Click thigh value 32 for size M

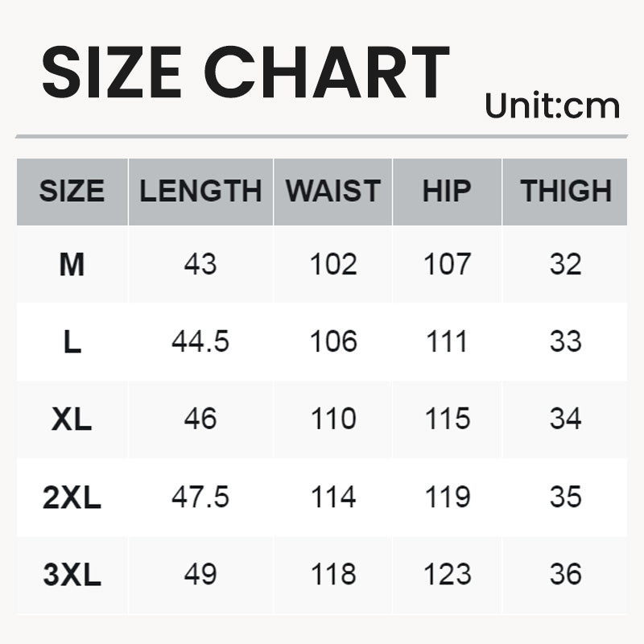tap(565, 264)
